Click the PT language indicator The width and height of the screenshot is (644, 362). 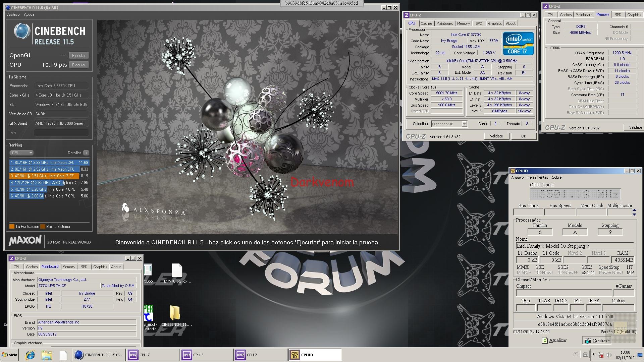(x=576, y=354)
